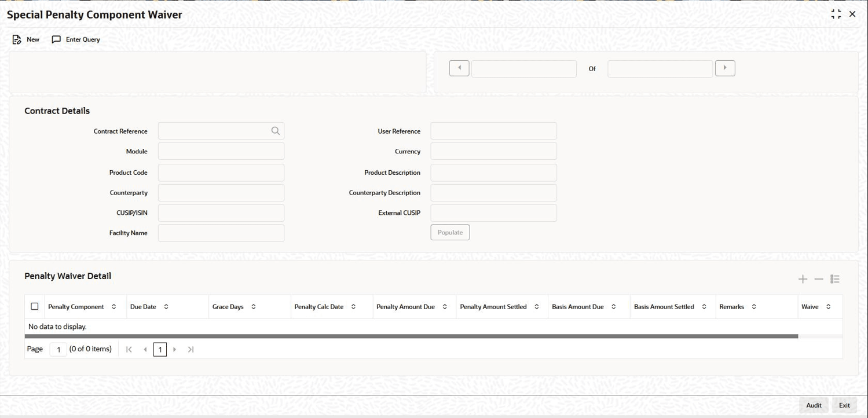The height and width of the screenshot is (418, 868).
Task: Jump to first page of table
Action: point(129,349)
